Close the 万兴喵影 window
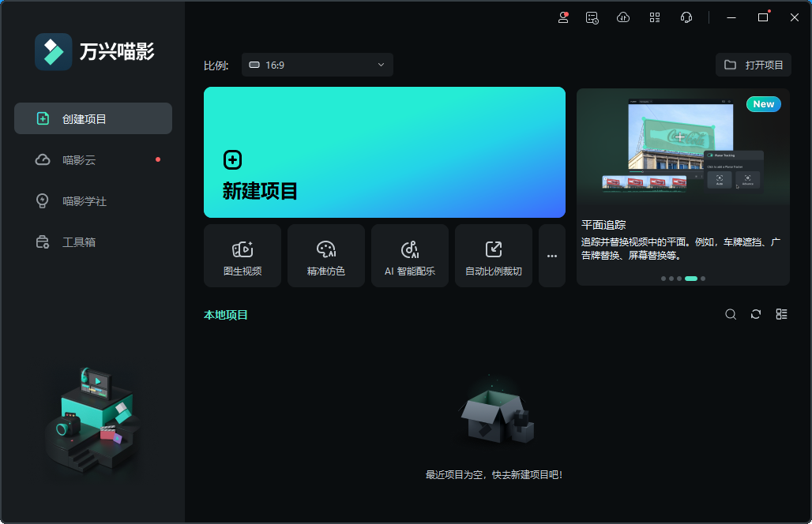Viewport: 812px width, 524px height. point(795,17)
